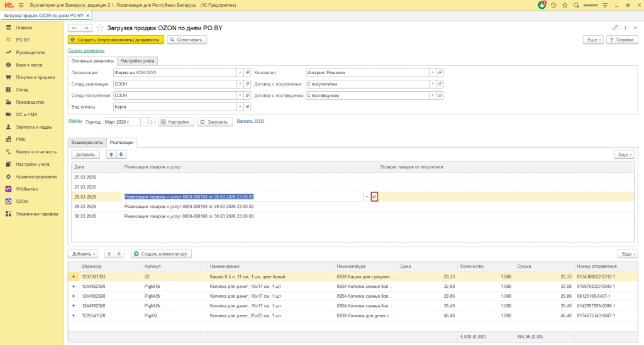Add this form to favorites star
This screenshot has width=644, height=345.
[x=100, y=28]
